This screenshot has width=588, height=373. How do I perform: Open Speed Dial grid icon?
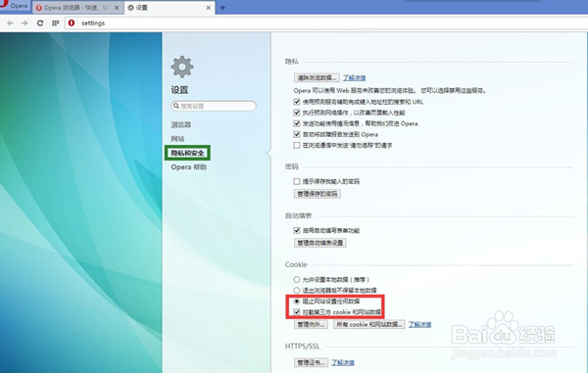point(56,23)
